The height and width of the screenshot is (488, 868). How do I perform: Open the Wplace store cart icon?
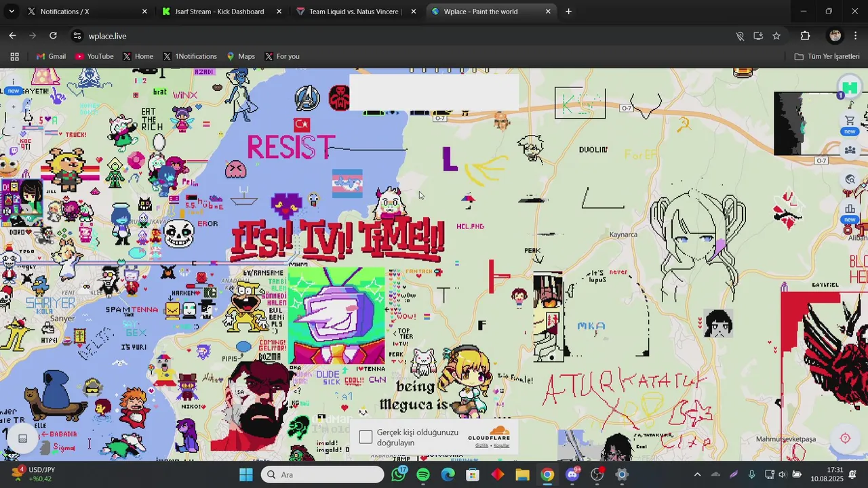(850, 120)
